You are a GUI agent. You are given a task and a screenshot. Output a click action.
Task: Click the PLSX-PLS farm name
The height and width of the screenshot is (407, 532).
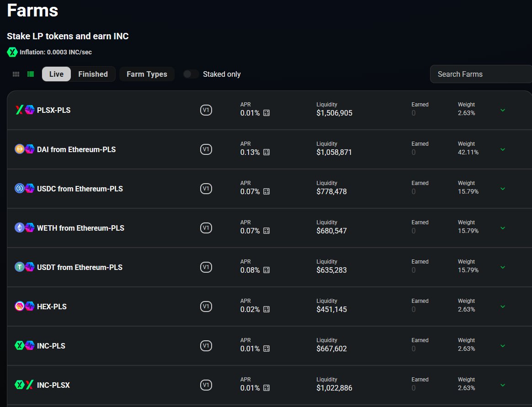[53, 110]
